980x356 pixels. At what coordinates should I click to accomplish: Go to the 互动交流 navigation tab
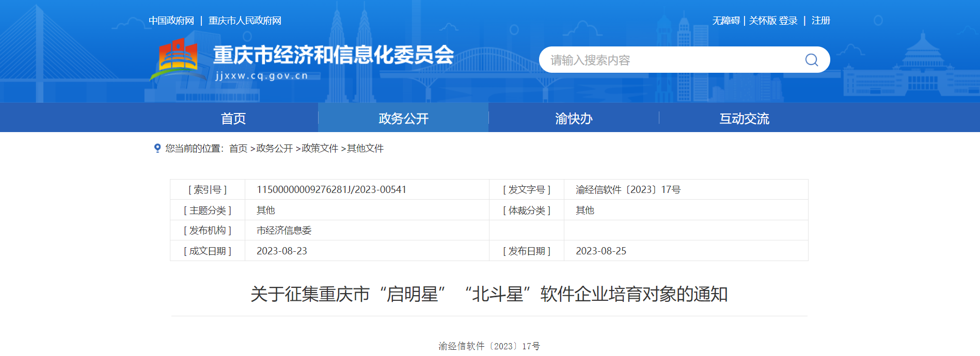tap(744, 119)
